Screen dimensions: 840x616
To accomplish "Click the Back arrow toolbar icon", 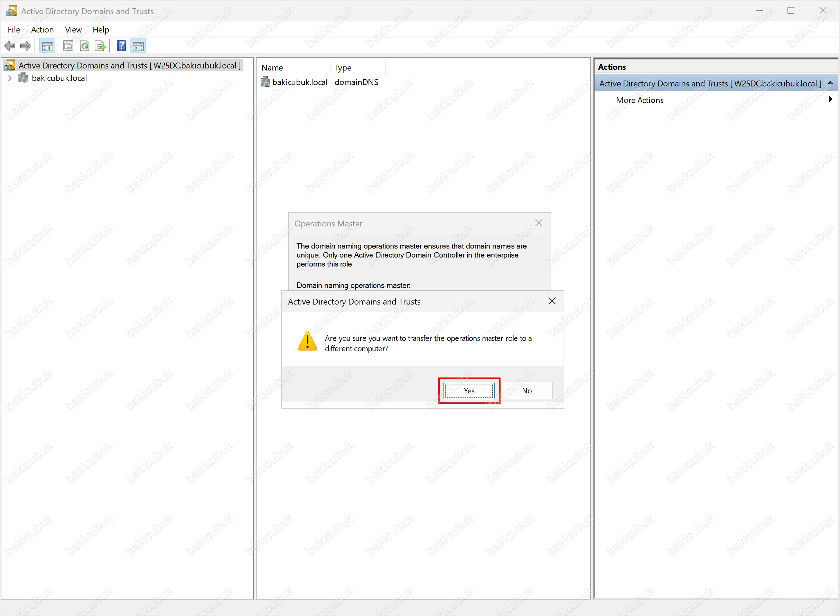I will (10, 46).
